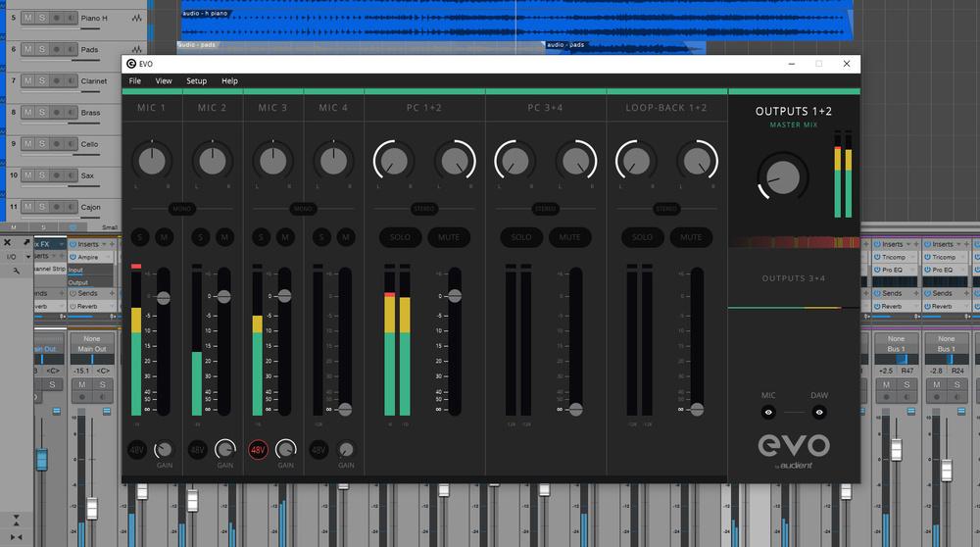980x547 pixels.
Task: Click the MIC 2 GAIN knob
Action: pyautogui.click(x=225, y=449)
